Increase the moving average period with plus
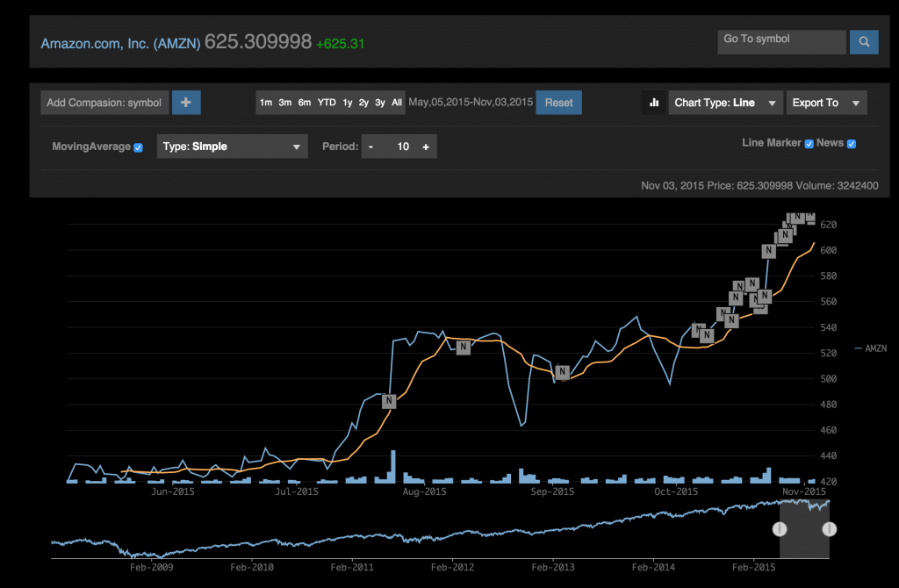The height and width of the screenshot is (588, 899). point(426,147)
